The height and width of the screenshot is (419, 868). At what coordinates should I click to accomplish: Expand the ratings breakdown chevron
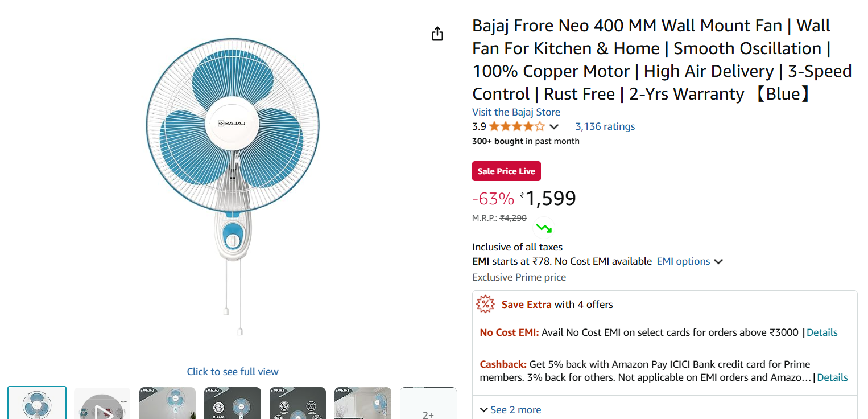click(554, 126)
